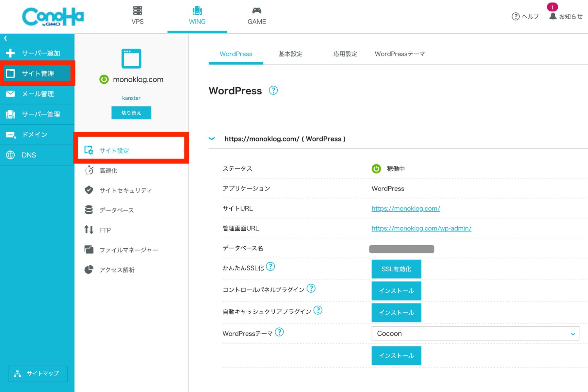Open the Cocoon theme dropdown
The height and width of the screenshot is (392, 588).
click(x=475, y=334)
